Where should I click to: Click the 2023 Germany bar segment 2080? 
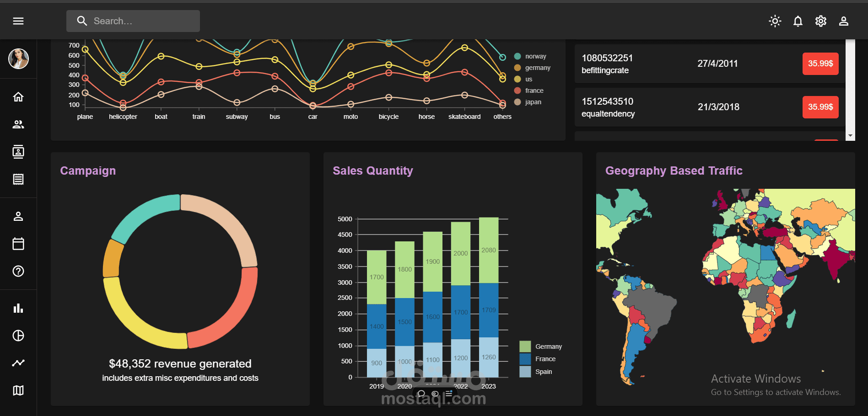click(x=489, y=250)
